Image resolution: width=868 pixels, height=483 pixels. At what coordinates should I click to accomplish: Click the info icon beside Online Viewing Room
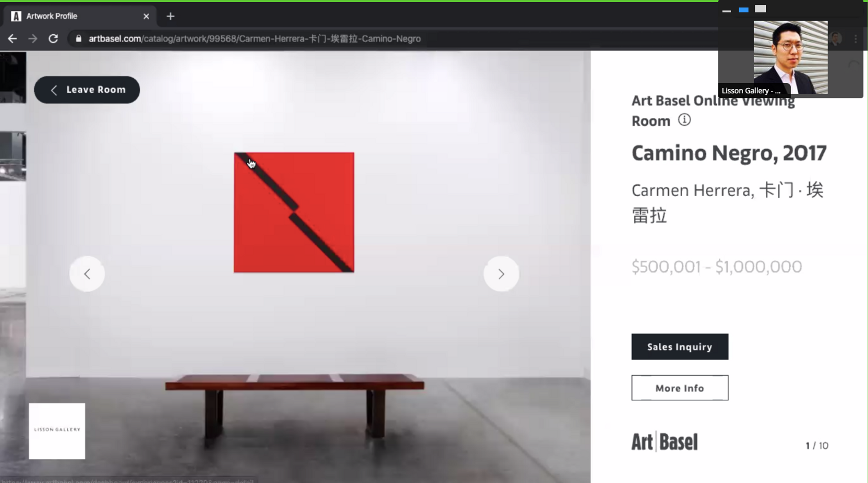point(684,120)
